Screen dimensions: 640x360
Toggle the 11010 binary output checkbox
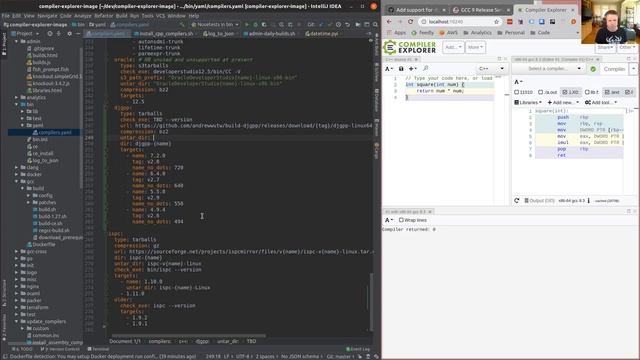(524, 92)
